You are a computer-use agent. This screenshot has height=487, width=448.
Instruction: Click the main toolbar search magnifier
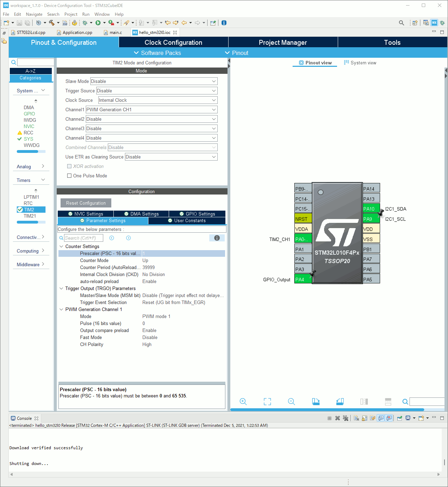(x=401, y=23)
